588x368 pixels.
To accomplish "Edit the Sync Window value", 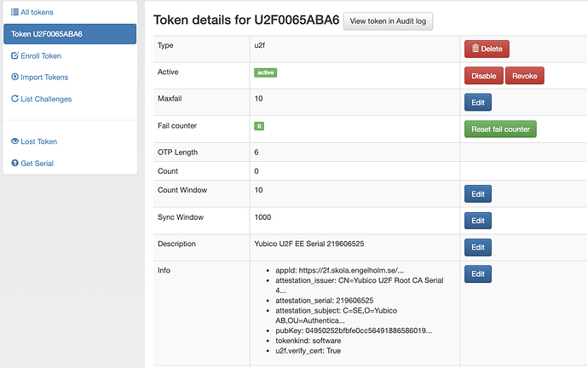I will point(478,221).
